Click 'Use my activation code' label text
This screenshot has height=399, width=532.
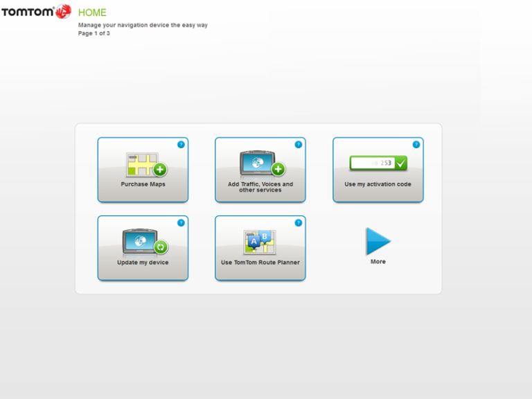tap(378, 184)
